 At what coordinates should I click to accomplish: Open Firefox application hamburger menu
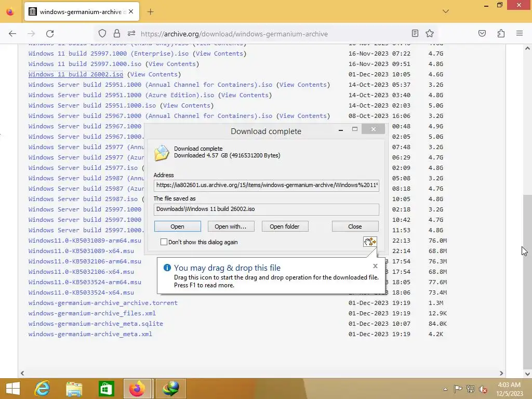pos(520,33)
